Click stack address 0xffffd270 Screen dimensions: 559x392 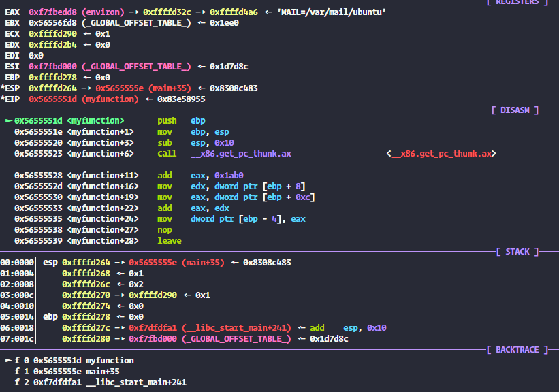86,295
